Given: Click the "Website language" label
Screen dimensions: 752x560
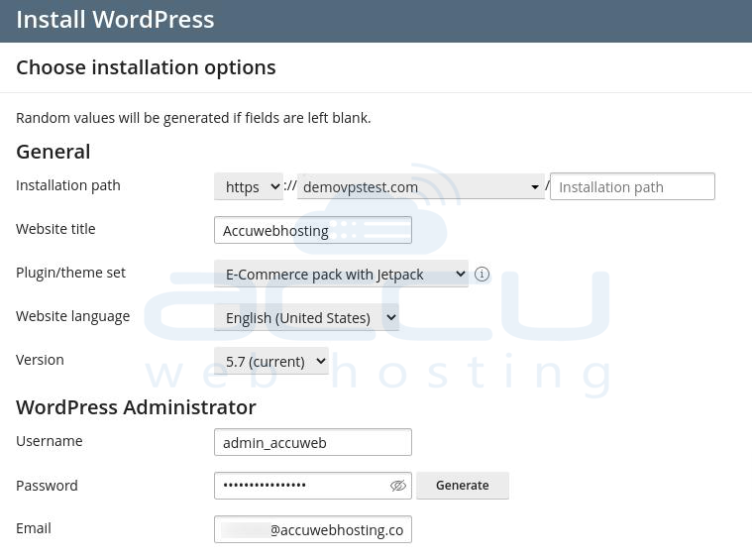Looking at the screenshot, I should click(x=73, y=316).
